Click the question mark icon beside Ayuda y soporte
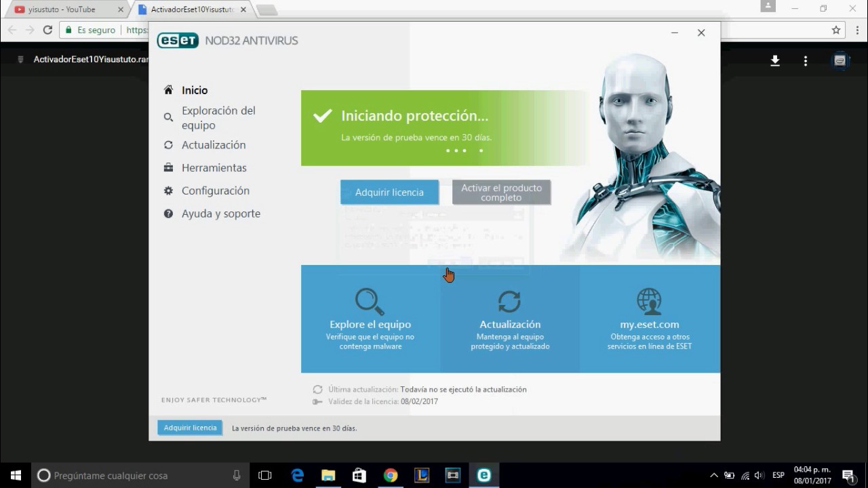 point(168,213)
